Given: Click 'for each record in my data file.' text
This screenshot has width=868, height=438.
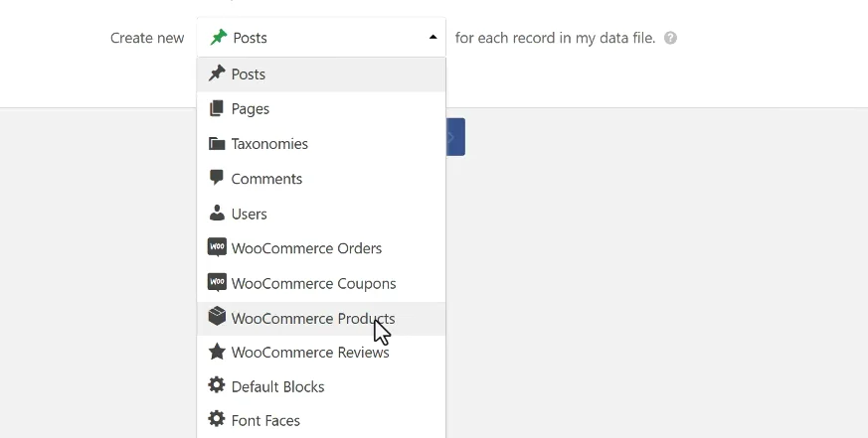Looking at the screenshot, I should 555,38.
